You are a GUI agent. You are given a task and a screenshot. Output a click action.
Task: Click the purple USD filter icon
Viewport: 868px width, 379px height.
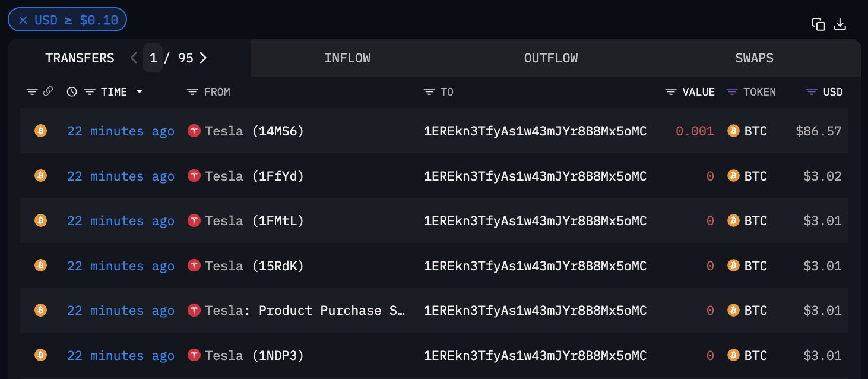812,92
